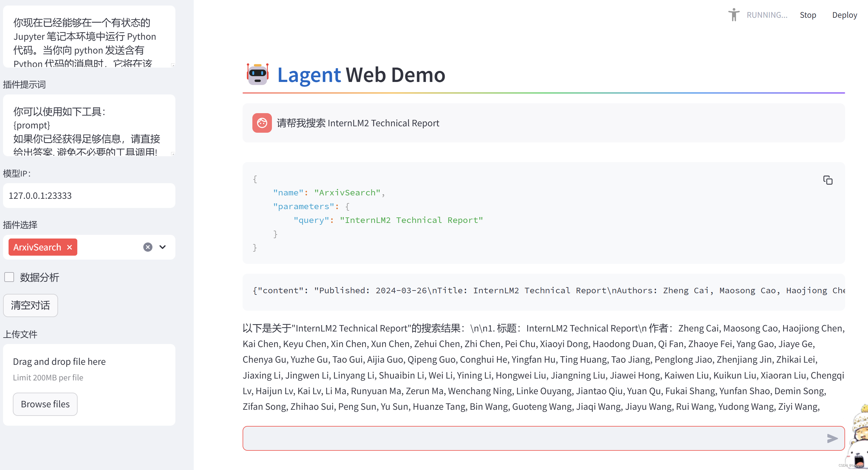The height and width of the screenshot is (470, 868).
Task: Copy the ArxivSearch JSON code block
Action: tap(827, 180)
